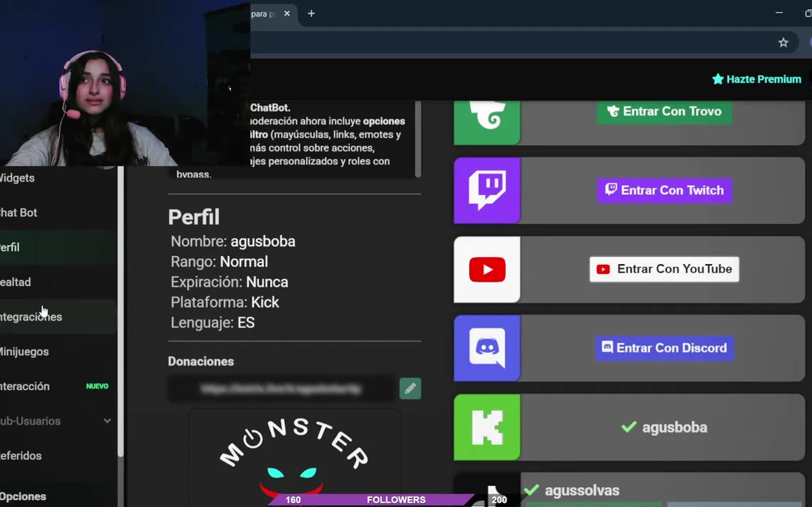
Task: Click the Trovo logo tile
Action: [487, 123]
